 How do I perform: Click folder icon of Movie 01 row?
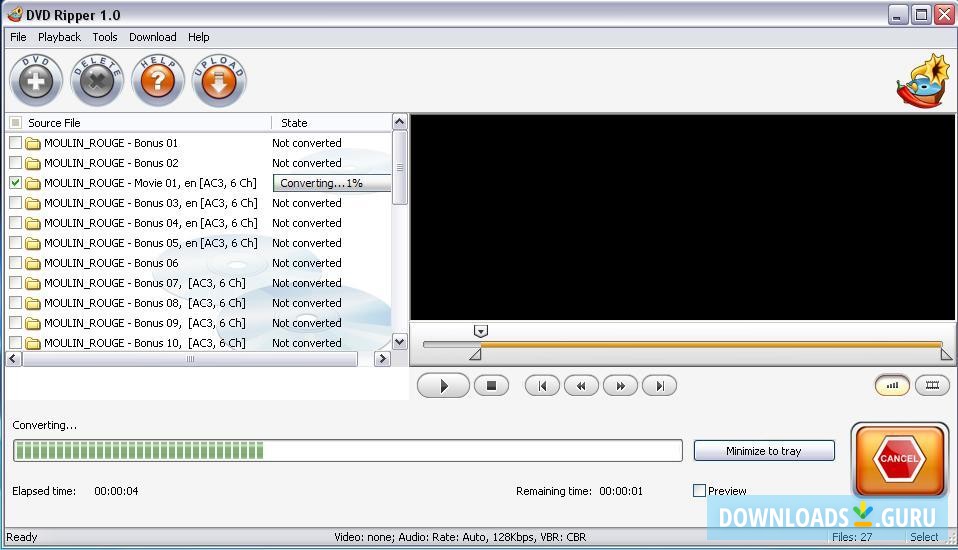[x=33, y=183]
